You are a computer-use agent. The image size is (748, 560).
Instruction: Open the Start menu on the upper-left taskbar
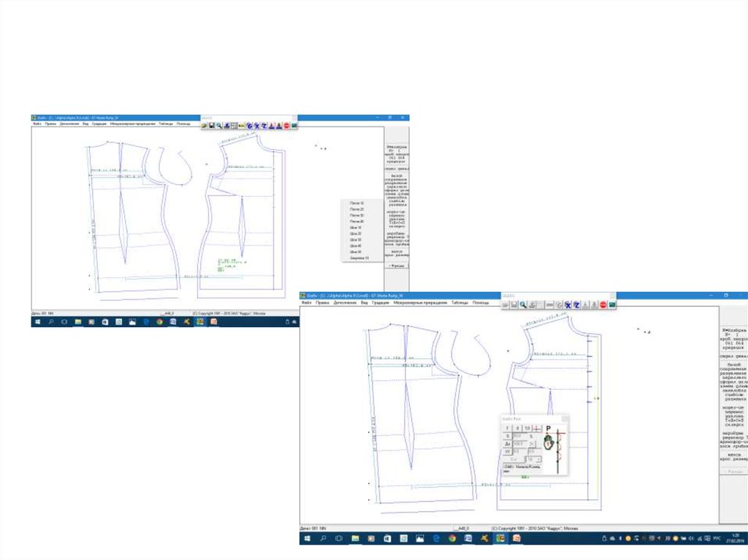37,322
